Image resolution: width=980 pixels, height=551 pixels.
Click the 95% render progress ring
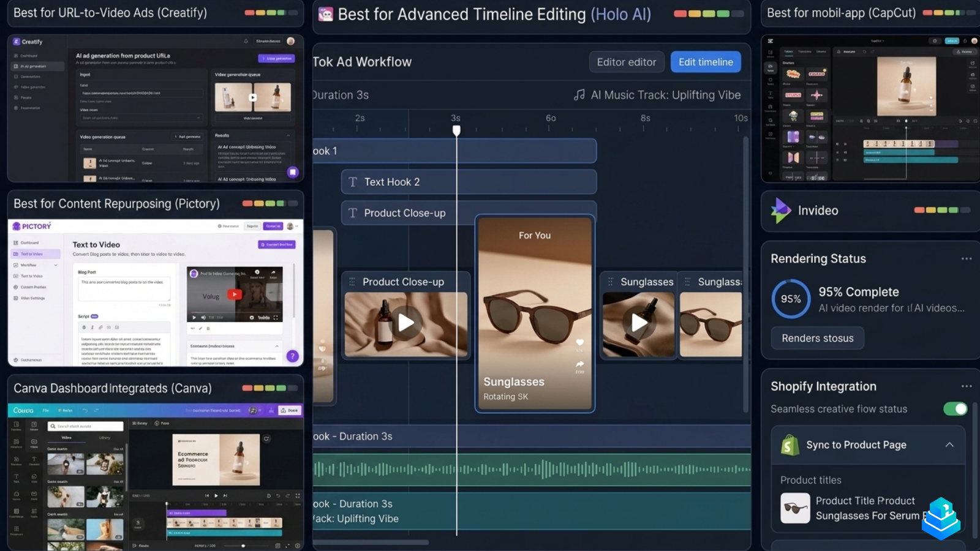point(791,299)
